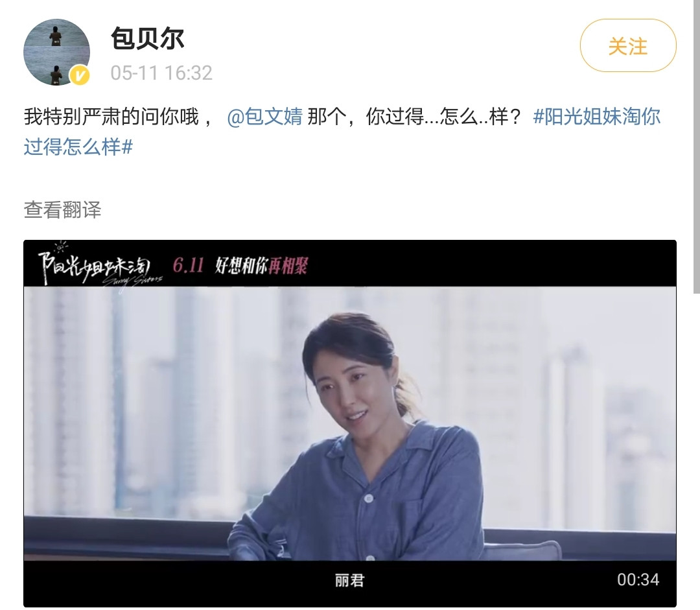Click the post text 我特别严肃的问你哦

(111, 117)
